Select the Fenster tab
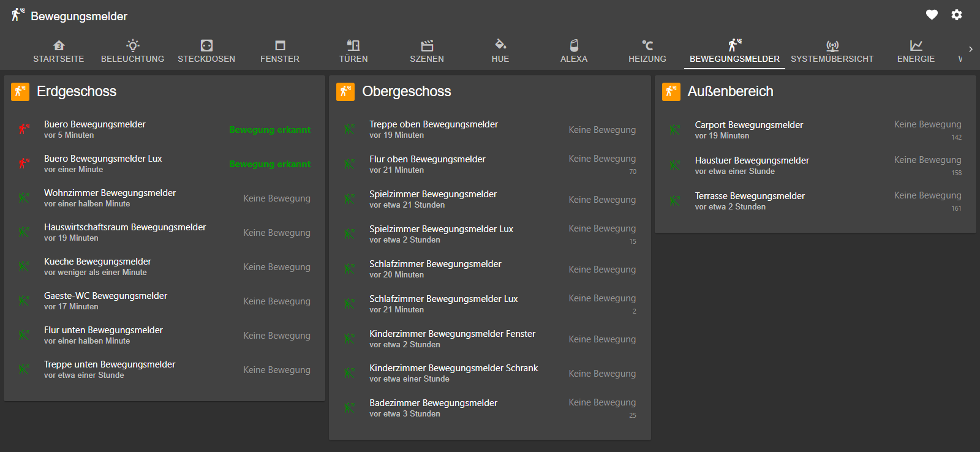This screenshot has height=452, width=980. (280, 51)
